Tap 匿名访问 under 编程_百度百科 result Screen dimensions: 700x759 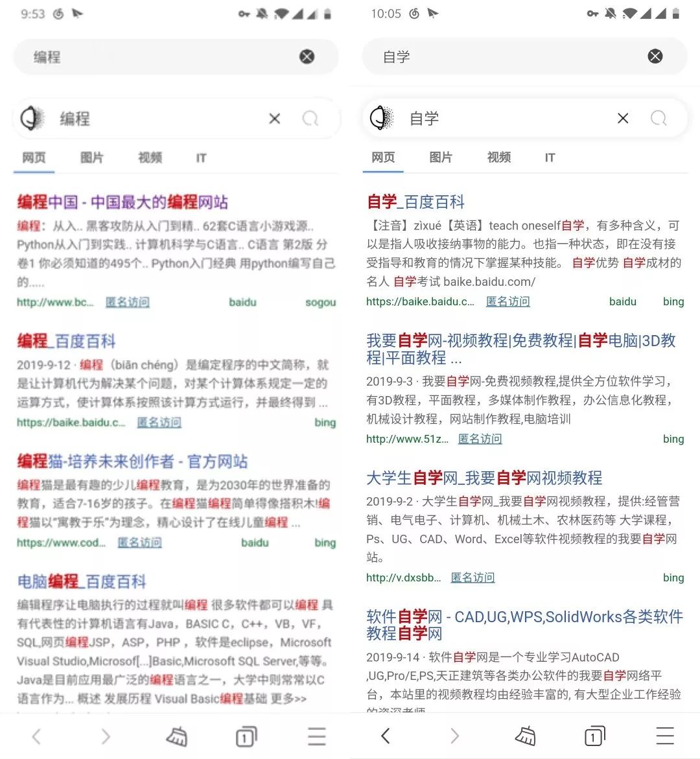pos(159,423)
